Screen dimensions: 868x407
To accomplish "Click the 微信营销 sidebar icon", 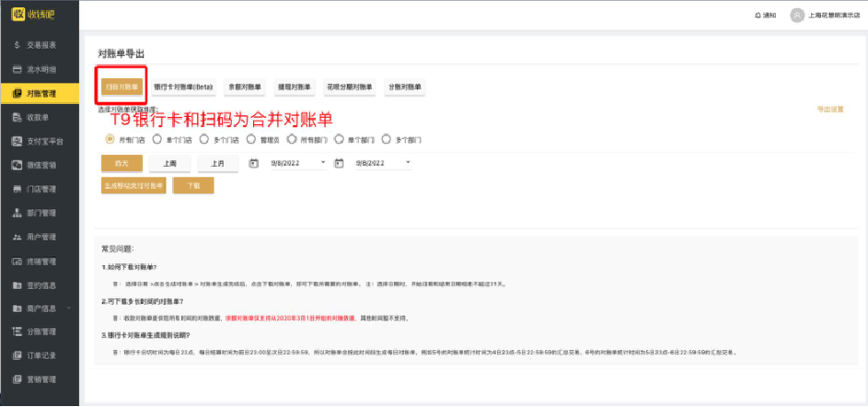I will coord(17,165).
